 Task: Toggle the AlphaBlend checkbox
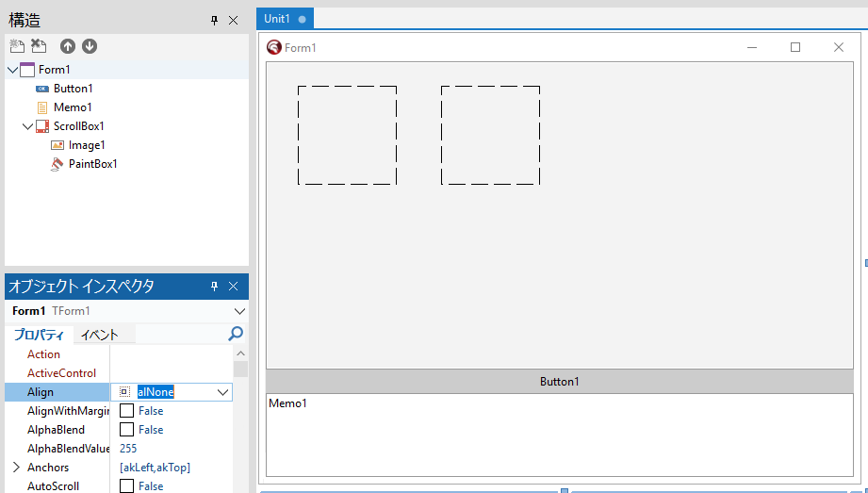(x=126, y=430)
